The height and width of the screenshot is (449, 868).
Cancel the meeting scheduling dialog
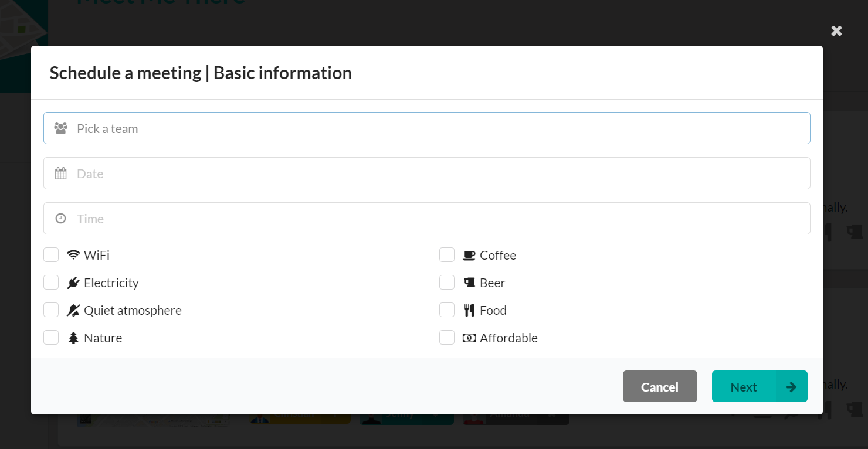tap(660, 386)
